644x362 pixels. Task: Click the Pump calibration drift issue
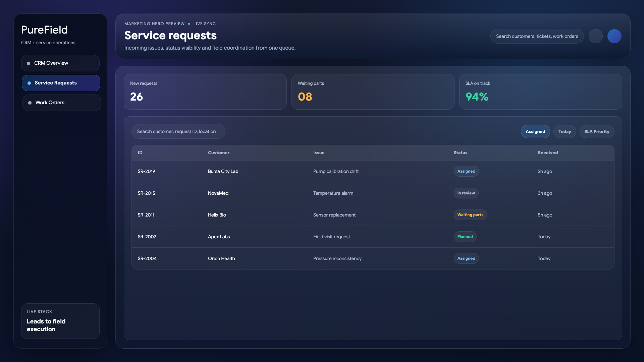click(336, 171)
